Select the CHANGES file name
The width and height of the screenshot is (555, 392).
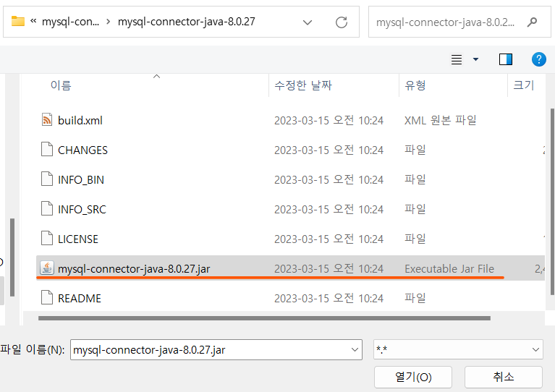click(82, 150)
